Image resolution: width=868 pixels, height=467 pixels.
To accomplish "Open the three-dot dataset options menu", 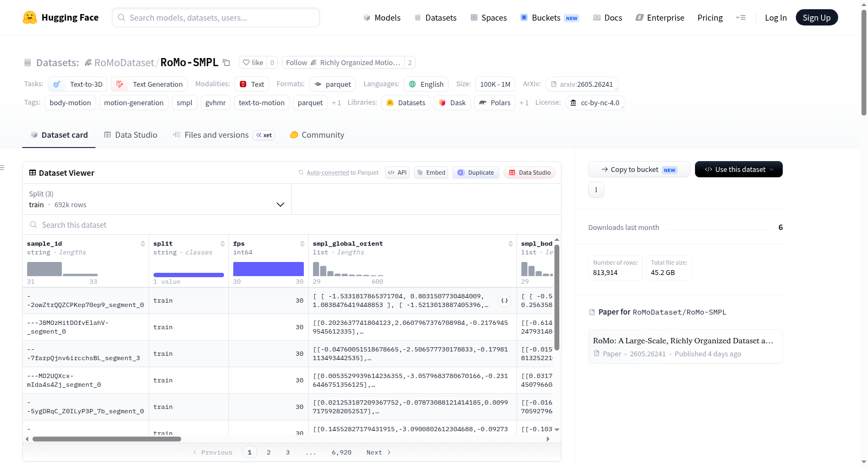I will 596,190.
